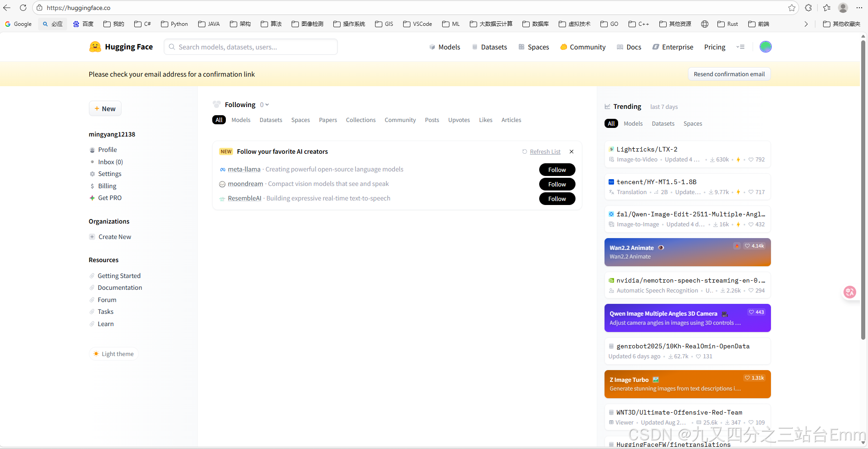Open Pricing in top navigation

coord(715,47)
